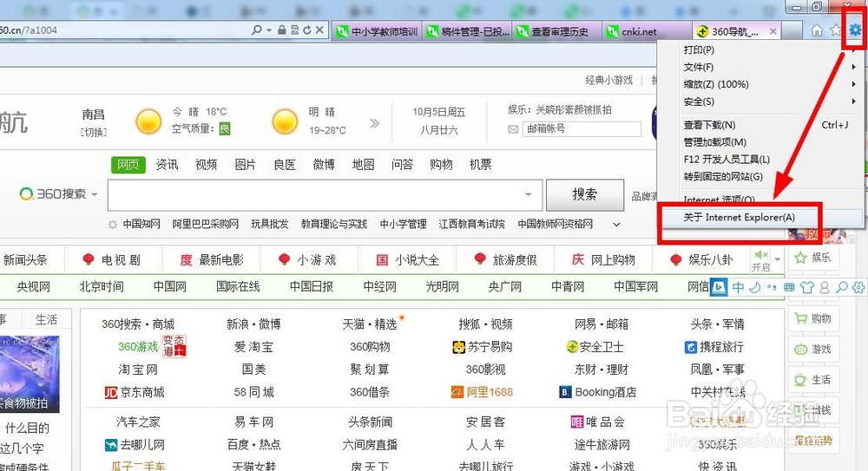Switch to 查看审理历史 tab

pyautogui.click(x=558, y=31)
